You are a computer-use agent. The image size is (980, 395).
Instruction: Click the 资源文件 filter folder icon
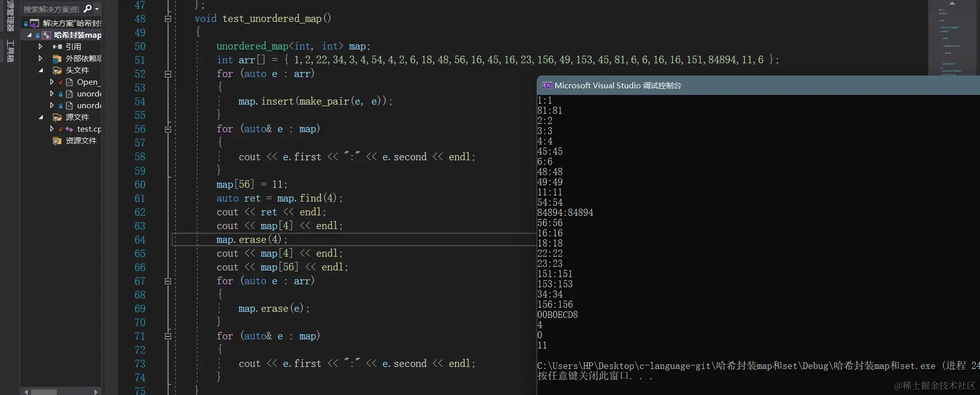(57, 140)
